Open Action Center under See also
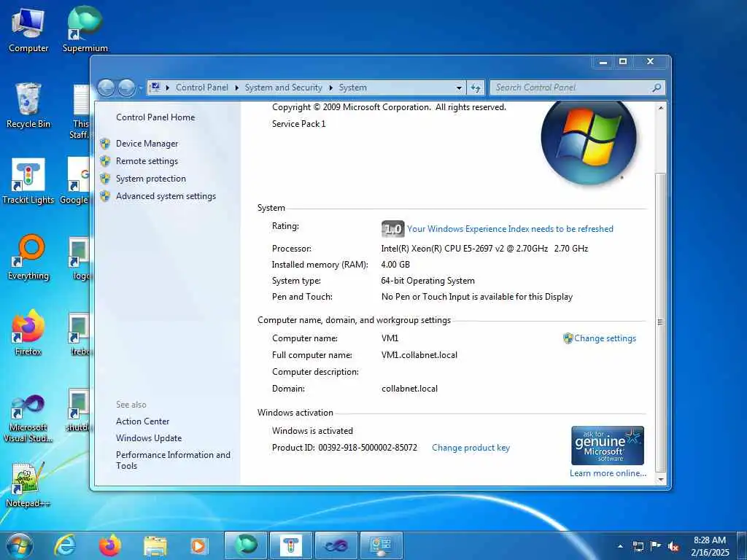Viewport: 747px width, 560px height. tap(142, 421)
